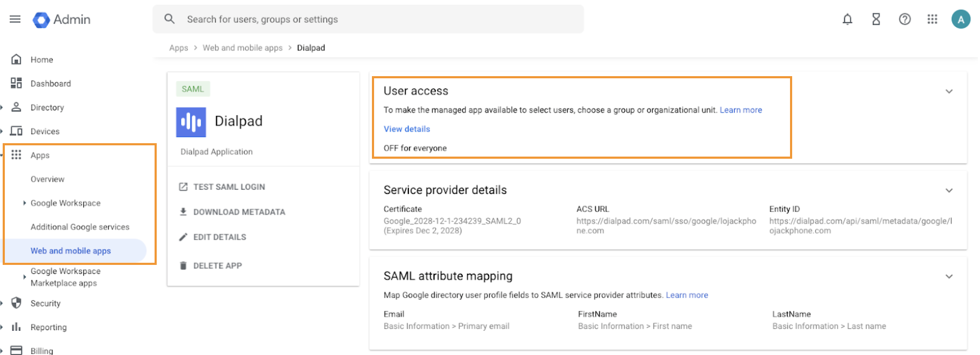Click EDIT DETAILS

pos(220,237)
